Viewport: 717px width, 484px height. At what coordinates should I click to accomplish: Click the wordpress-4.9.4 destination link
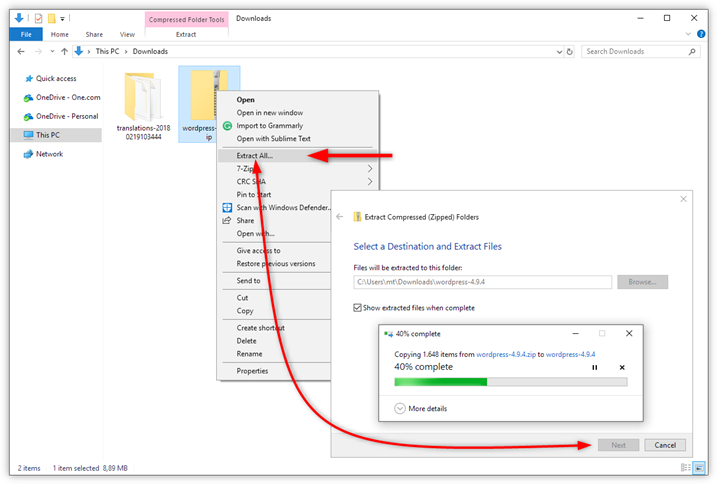[x=570, y=354]
